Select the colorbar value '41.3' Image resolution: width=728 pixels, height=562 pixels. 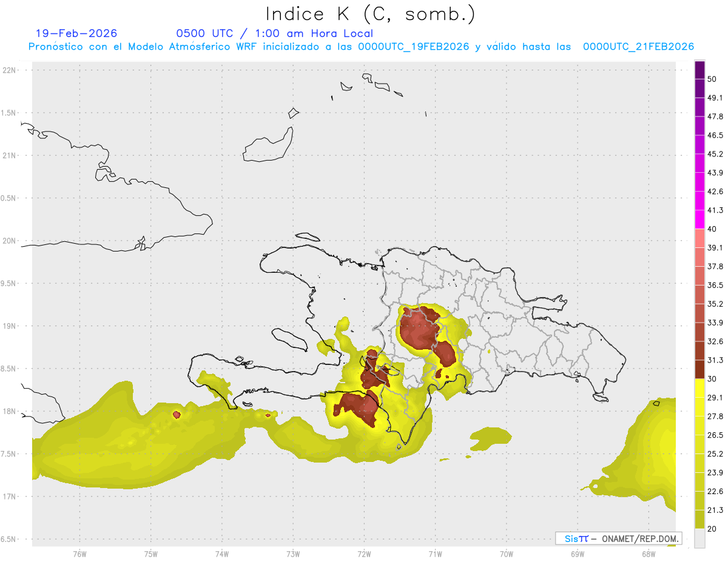715,210
